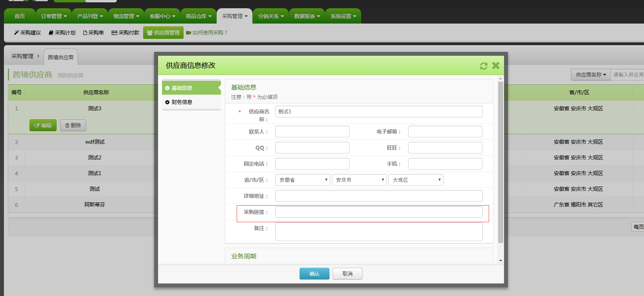Focus the supplier search input box
644x296 pixels.
[628, 75]
